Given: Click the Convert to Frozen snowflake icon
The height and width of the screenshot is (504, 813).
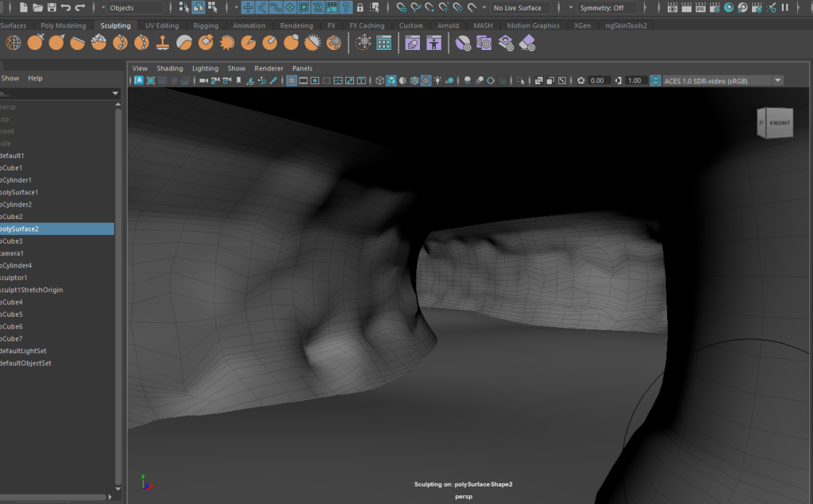Looking at the screenshot, I should (x=363, y=43).
